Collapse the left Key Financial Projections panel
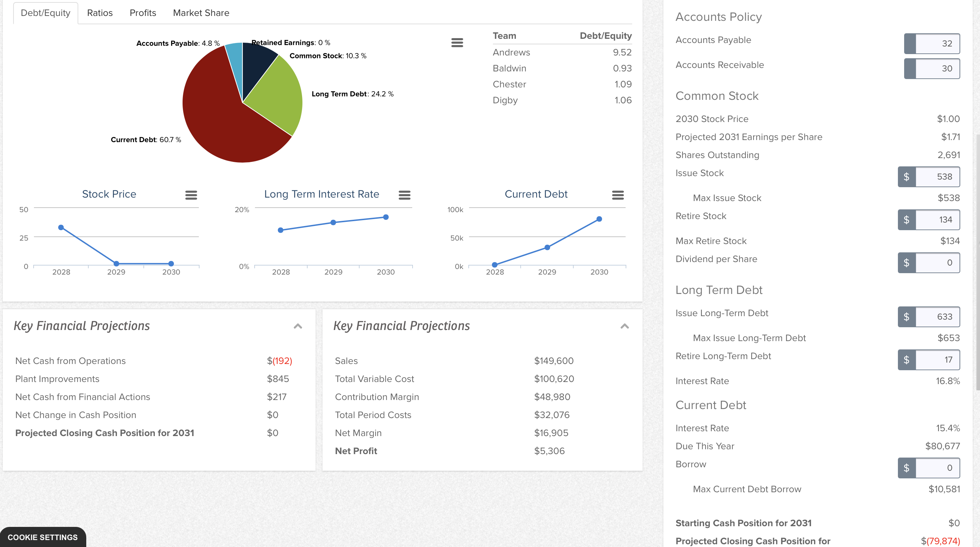The image size is (980, 547). pyautogui.click(x=298, y=326)
